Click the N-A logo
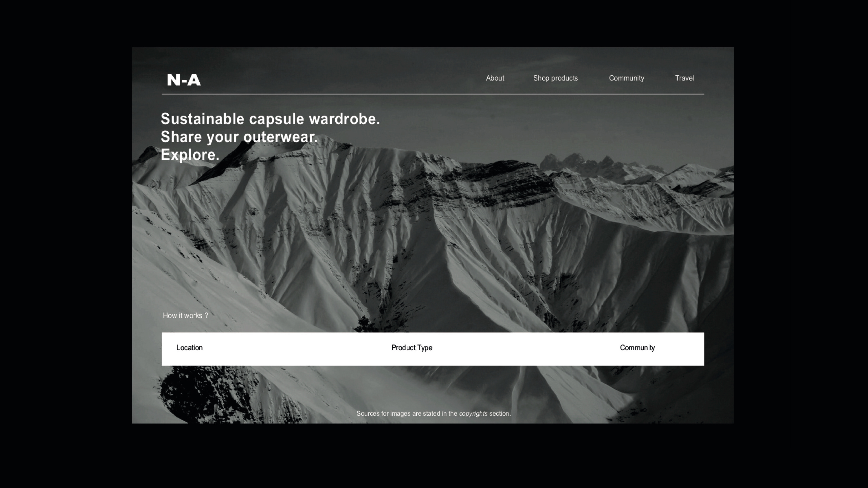The image size is (868, 488). (x=184, y=80)
